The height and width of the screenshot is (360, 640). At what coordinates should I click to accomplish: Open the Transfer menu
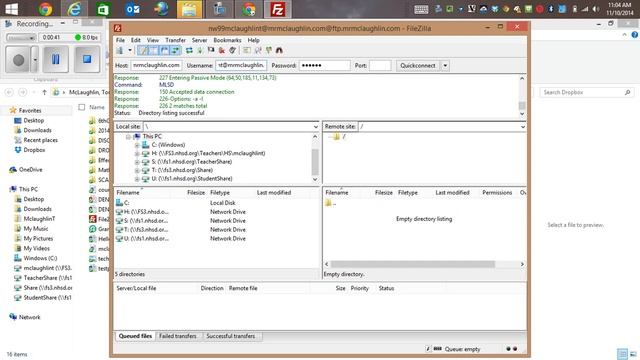click(176, 40)
